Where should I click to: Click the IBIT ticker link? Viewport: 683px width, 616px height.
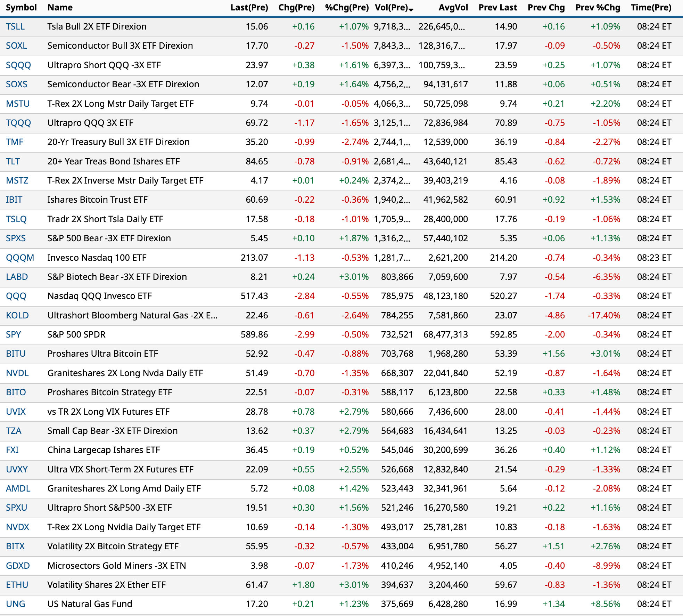(x=14, y=200)
